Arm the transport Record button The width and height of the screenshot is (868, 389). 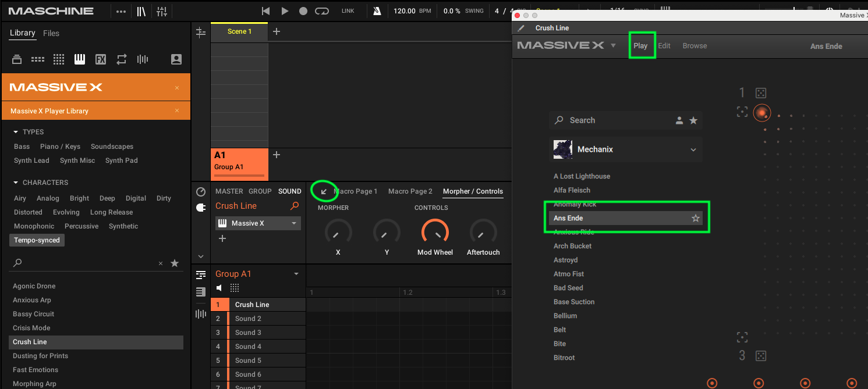coord(303,11)
